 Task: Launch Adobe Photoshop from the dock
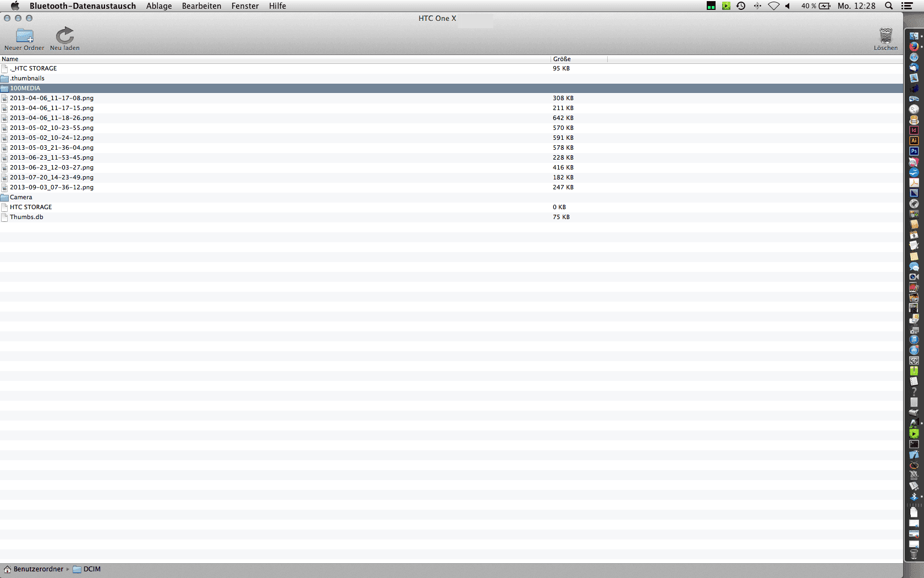coord(914,151)
